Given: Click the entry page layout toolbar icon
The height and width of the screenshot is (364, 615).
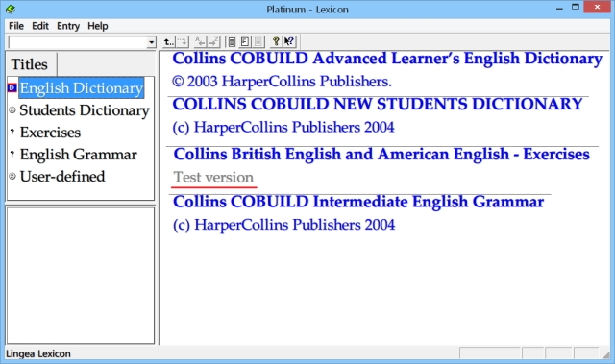Looking at the screenshot, I should (x=245, y=41).
